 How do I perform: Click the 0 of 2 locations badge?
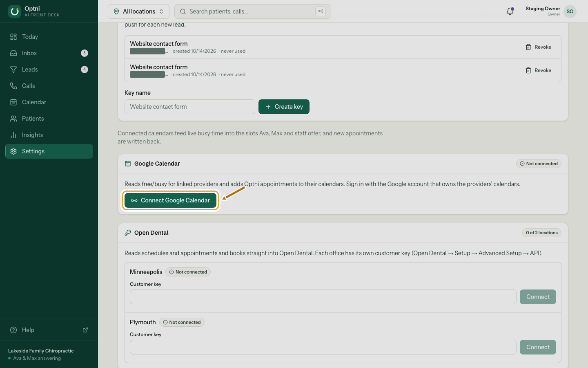coord(542,233)
